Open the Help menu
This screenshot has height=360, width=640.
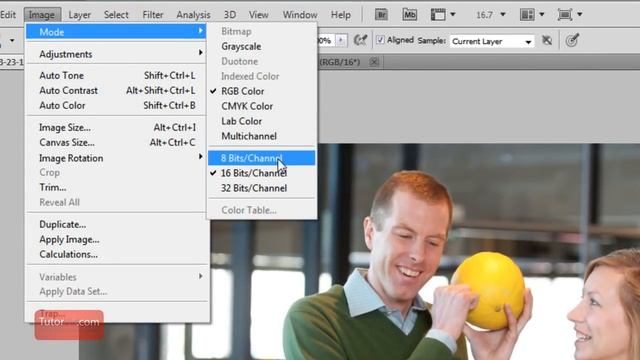tap(341, 15)
